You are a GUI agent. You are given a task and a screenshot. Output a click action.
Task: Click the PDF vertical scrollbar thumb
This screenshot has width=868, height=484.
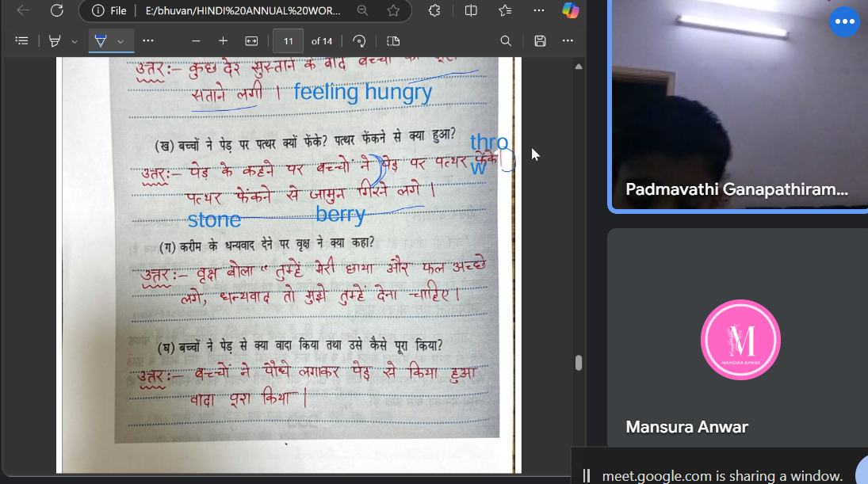click(x=579, y=363)
